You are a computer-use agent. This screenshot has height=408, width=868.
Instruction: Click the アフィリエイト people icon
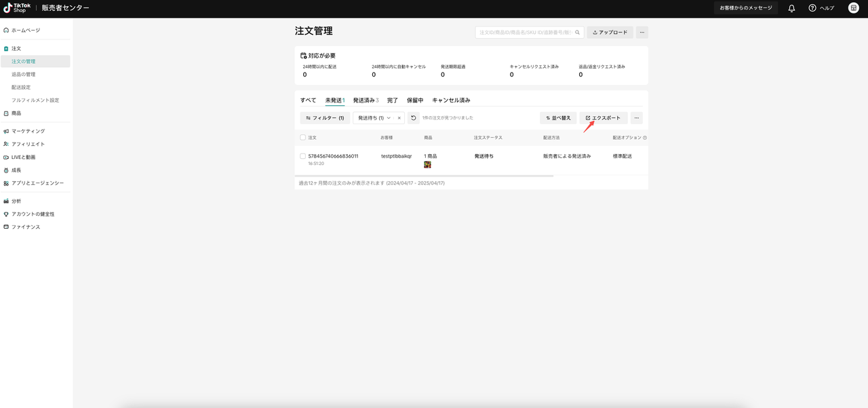6,144
